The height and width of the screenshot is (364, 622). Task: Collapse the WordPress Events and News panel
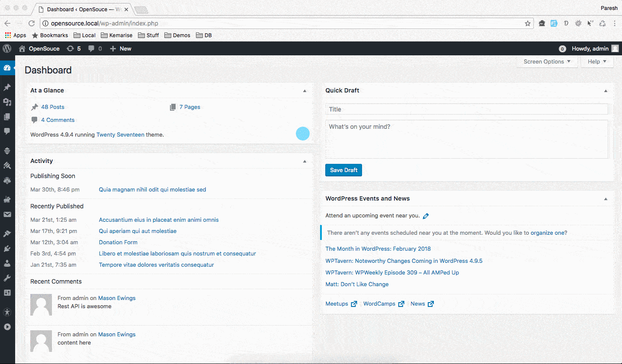click(606, 199)
